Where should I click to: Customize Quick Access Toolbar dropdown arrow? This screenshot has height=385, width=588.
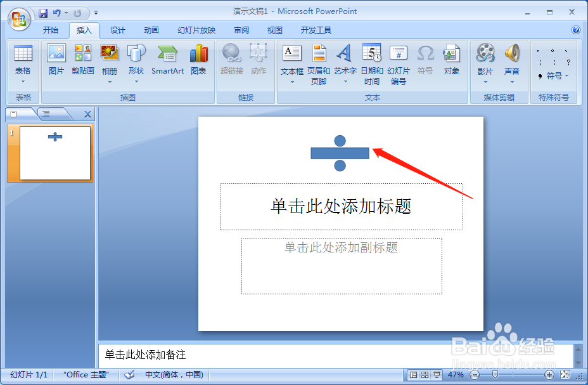pos(96,13)
